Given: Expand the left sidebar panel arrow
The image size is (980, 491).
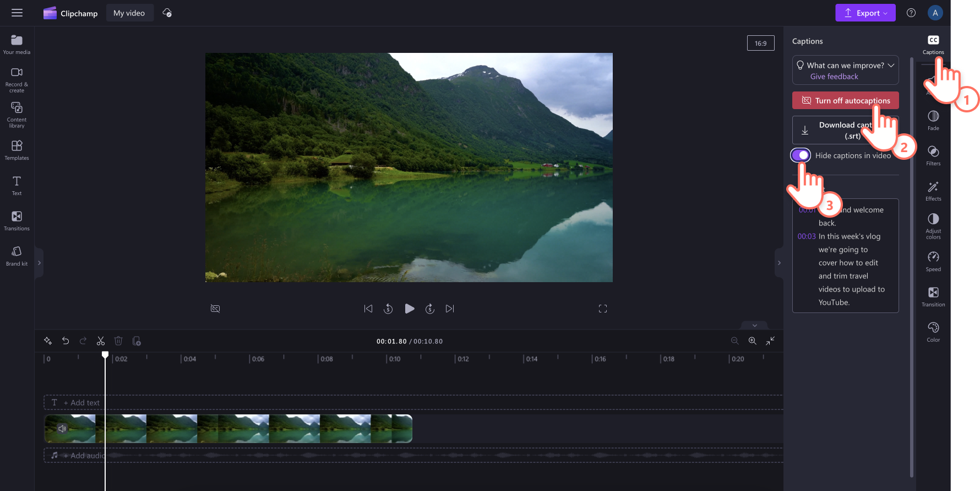Looking at the screenshot, I should [x=39, y=263].
